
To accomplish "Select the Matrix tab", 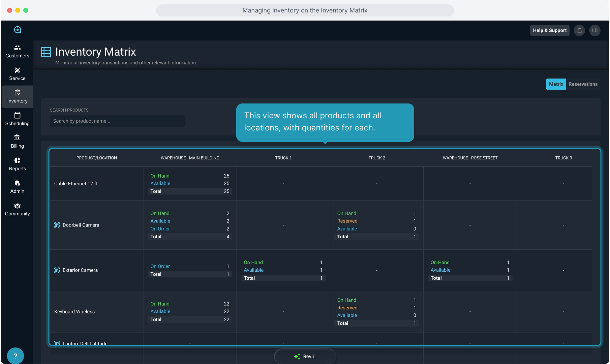I will pyautogui.click(x=556, y=84).
